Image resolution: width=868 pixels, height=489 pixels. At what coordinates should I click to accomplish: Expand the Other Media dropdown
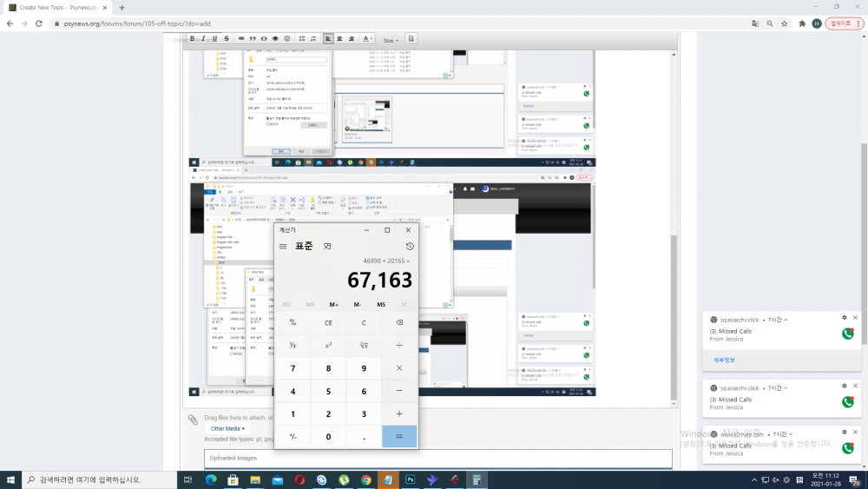(227, 428)
